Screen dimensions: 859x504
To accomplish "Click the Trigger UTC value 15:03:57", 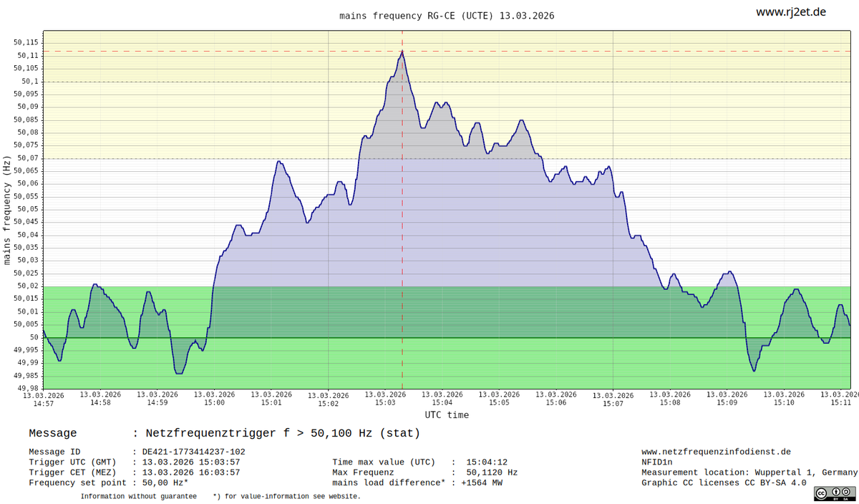I will [x=191, y=462].
